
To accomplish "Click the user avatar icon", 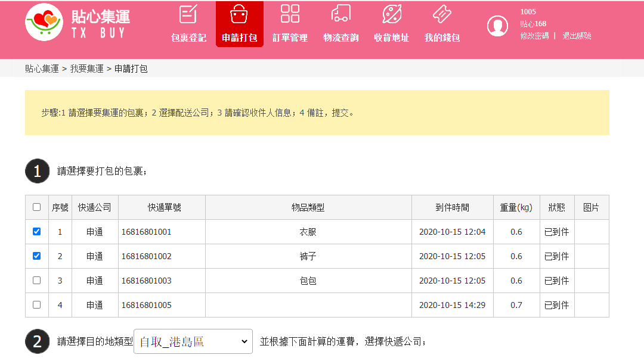I will (497, 26).
